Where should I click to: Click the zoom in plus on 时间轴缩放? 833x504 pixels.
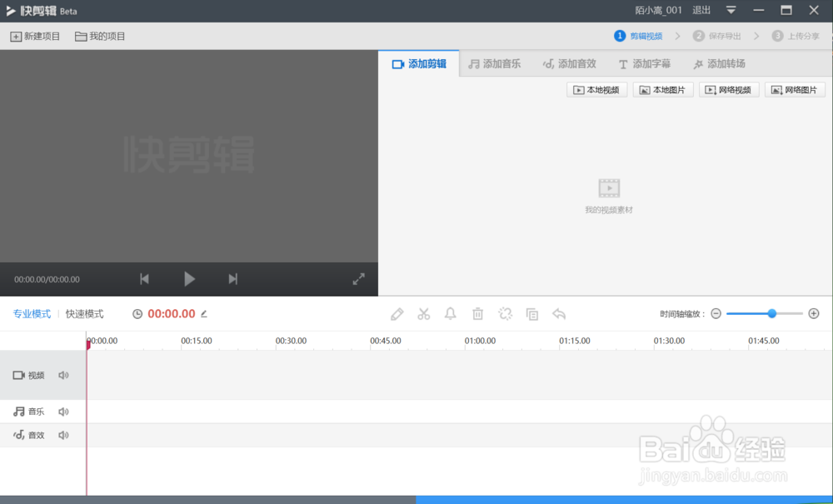[x=814, y=313]
